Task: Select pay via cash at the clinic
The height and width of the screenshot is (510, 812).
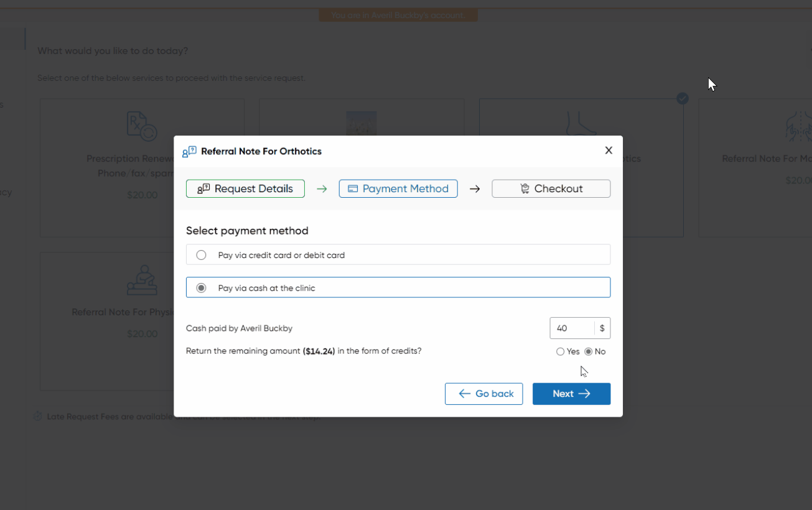Action: [x=200, y=287]
